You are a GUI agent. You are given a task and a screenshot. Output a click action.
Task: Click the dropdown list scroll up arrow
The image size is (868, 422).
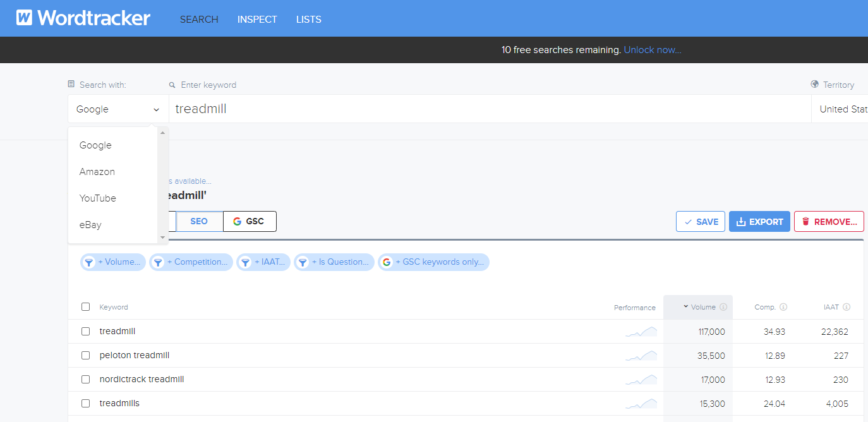coord(163,133)
